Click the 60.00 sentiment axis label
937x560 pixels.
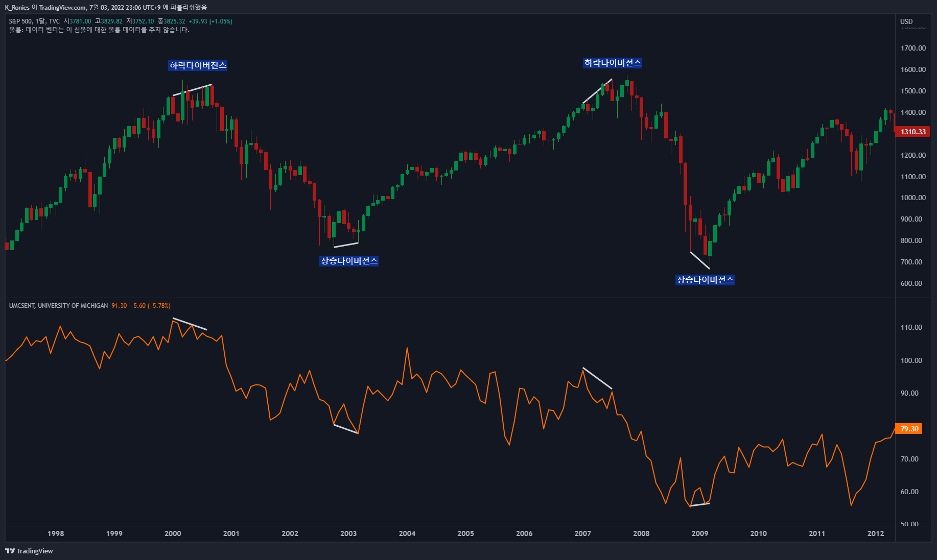pos(909,492)
